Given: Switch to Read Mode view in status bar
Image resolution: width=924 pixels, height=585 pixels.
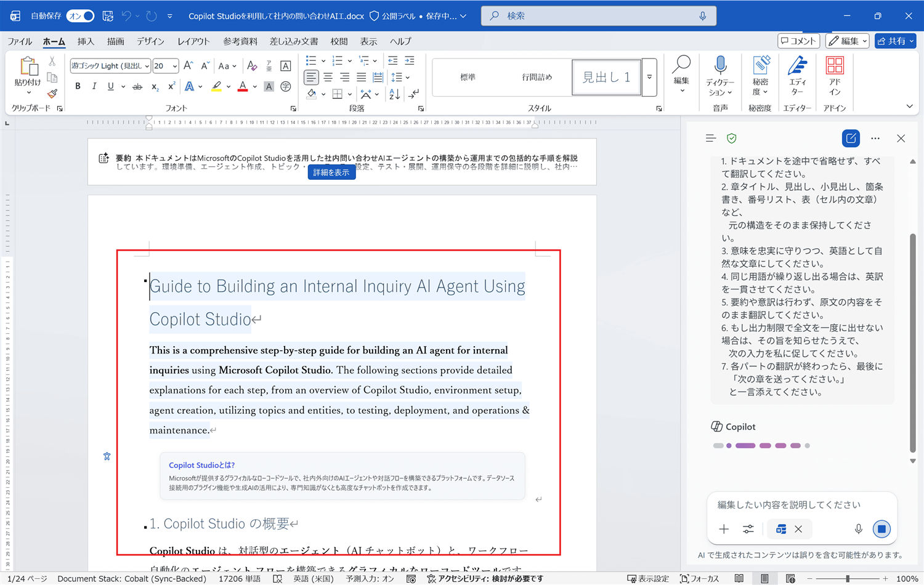Looking at the screenshot, I should [x=739, y=579].
